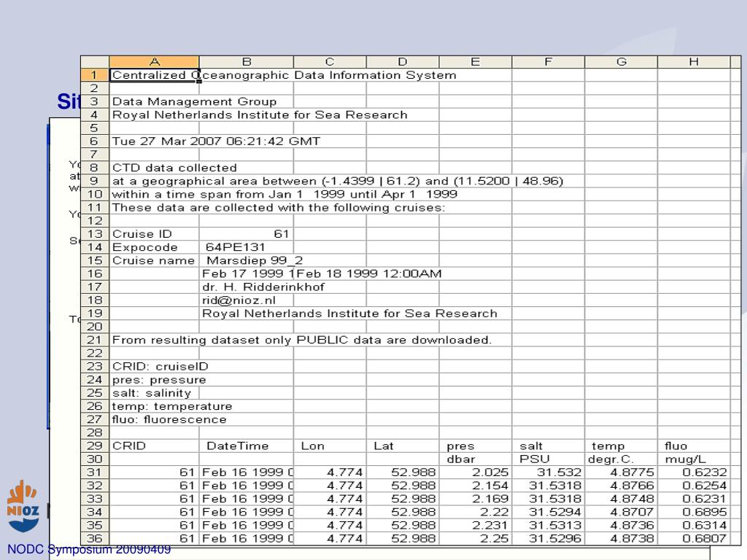
Task: Click 'Lat' table header
Action: click(x=384, y=446)
